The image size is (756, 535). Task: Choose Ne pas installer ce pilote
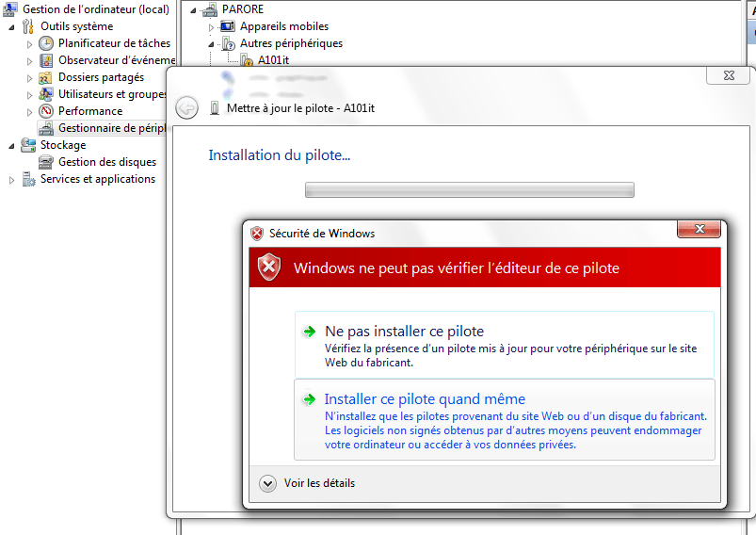[505, 345]
